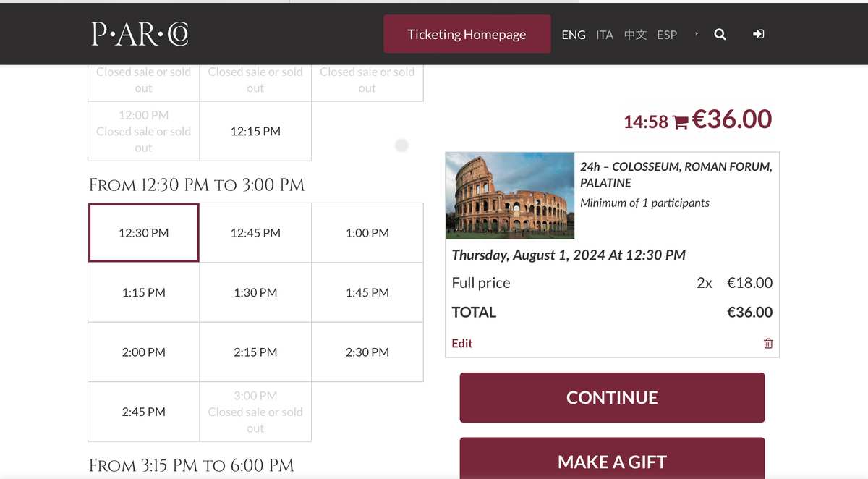Image resolution: width=868 pixels, height=479 pixels.
Task: Edit the ticket selection
Action: 462,343
